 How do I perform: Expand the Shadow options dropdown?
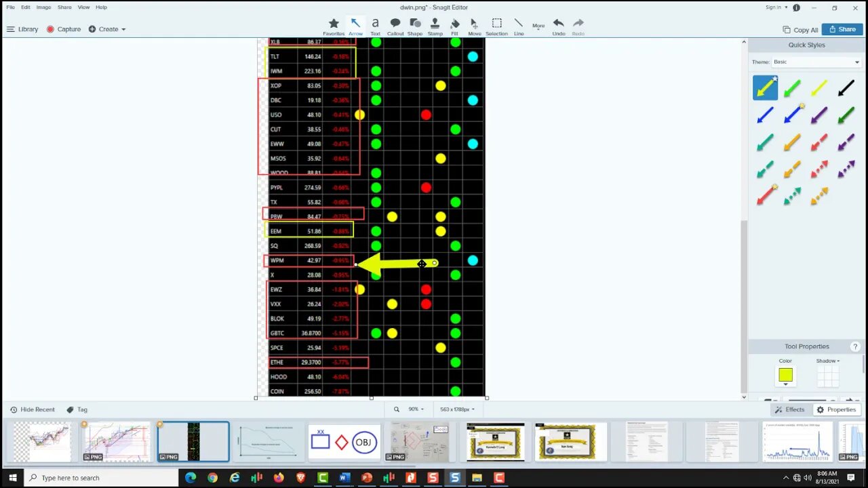point(827,361)
